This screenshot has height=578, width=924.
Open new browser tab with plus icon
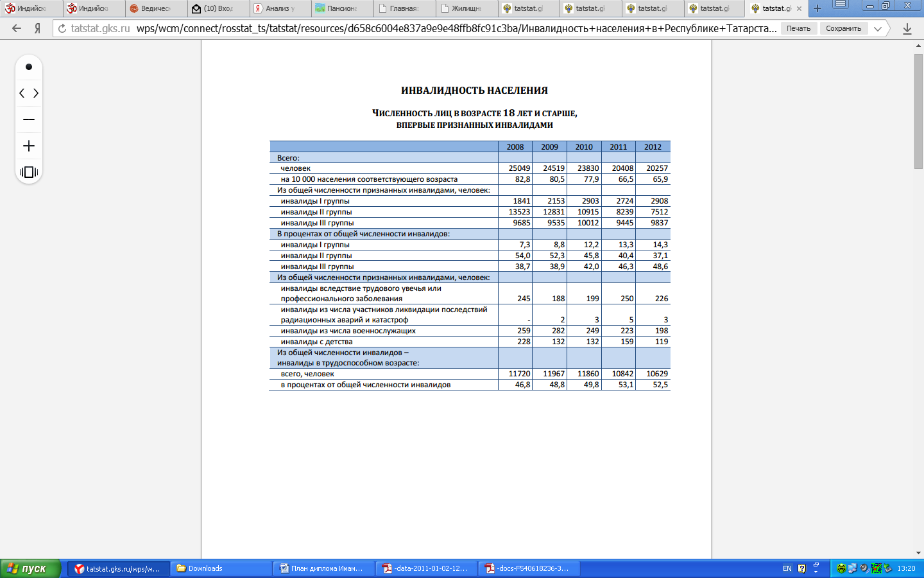point(817,8)
